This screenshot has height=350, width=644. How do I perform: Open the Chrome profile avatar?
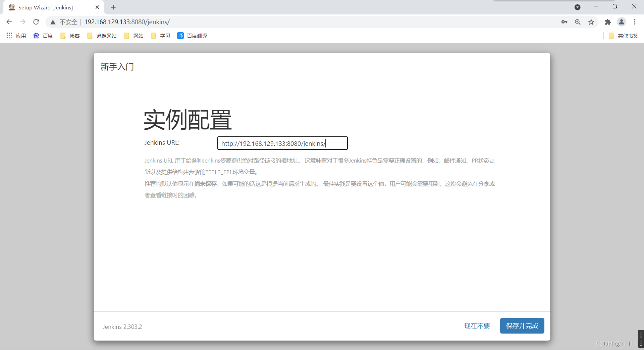(621, 22)
